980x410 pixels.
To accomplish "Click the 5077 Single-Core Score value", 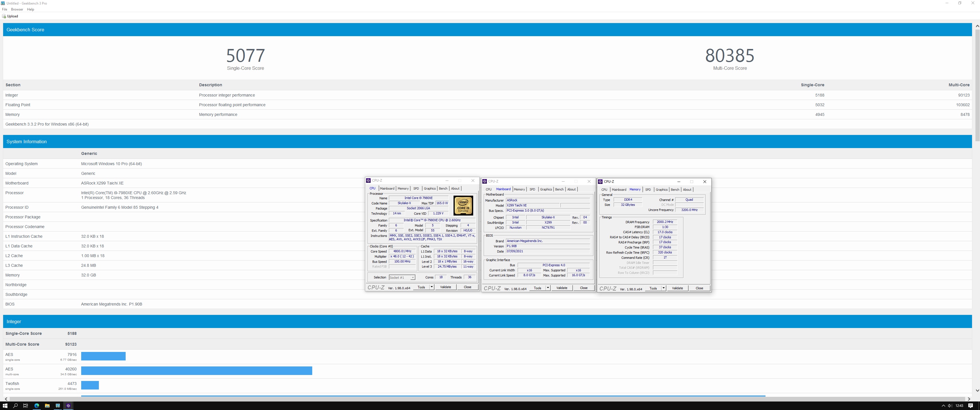I will pos(245,56).
